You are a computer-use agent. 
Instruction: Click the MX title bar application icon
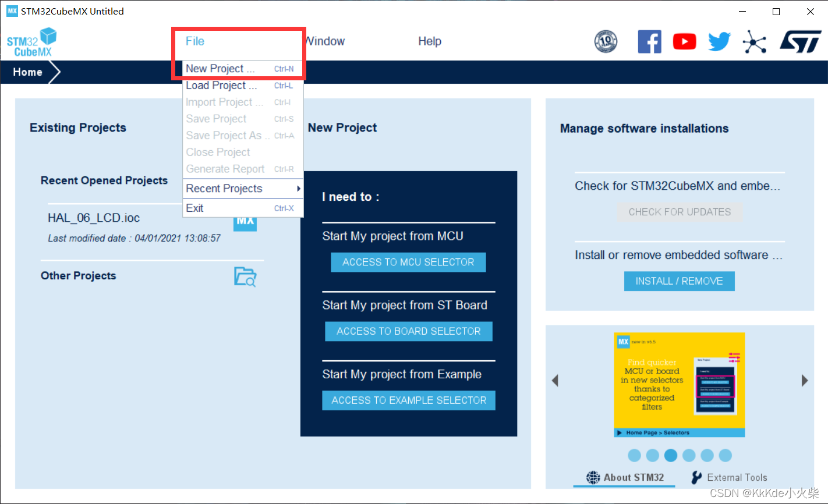[x=12, y=11]
